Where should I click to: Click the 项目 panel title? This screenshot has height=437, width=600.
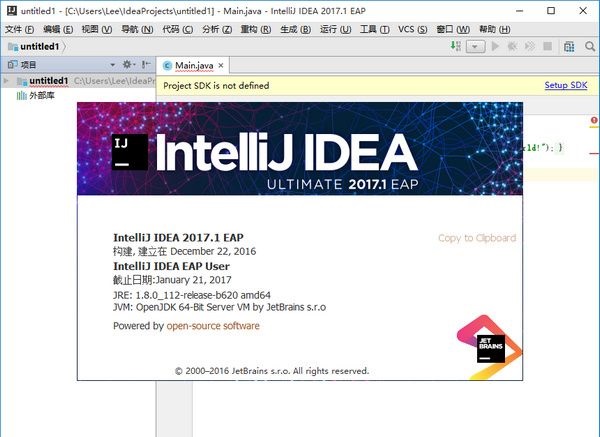(28, 65)
